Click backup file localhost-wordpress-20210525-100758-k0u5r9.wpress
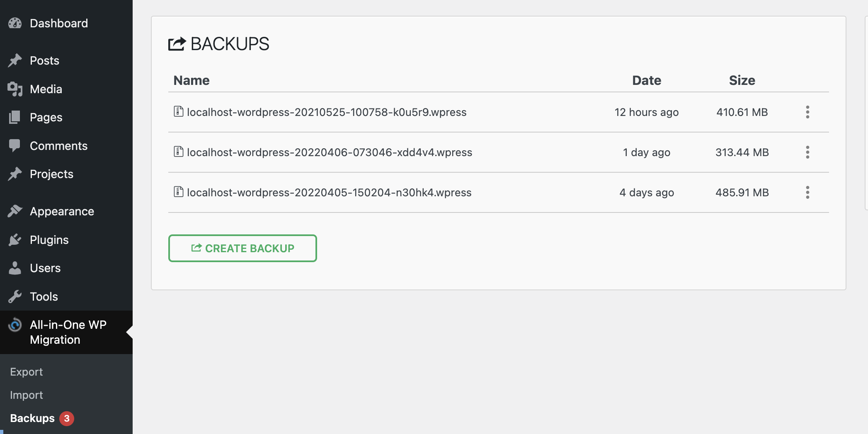 tap(326, 112)
